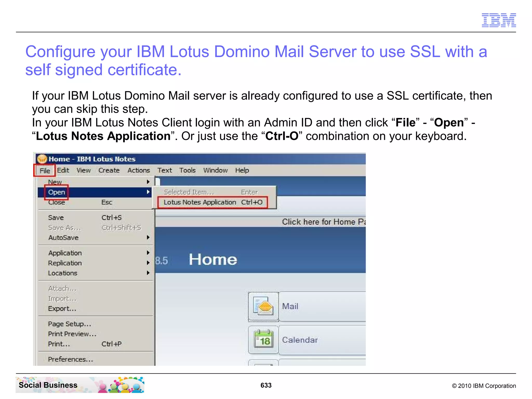The image size is (532, 399).
Task: Select Export... in the File menu
Action: click(x=95, y=309)
